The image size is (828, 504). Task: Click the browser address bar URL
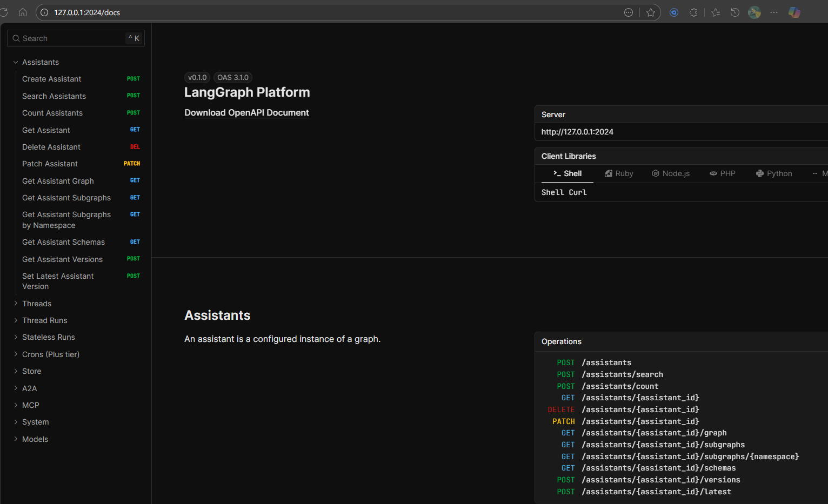(x=87, y=12)
